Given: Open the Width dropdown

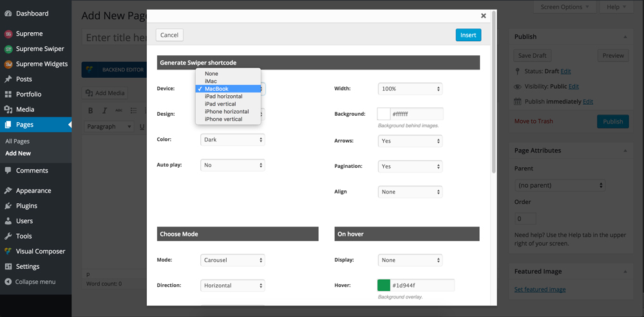Looking at the screenshot, I should [410, 89].
